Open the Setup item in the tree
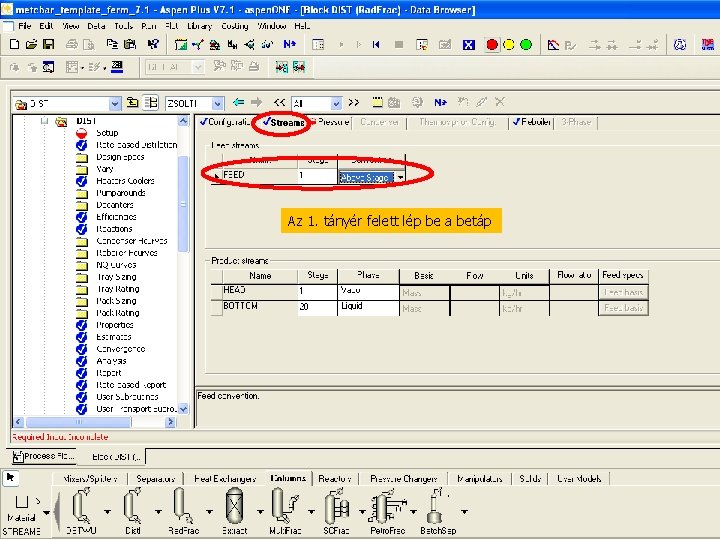 [106, 133]
